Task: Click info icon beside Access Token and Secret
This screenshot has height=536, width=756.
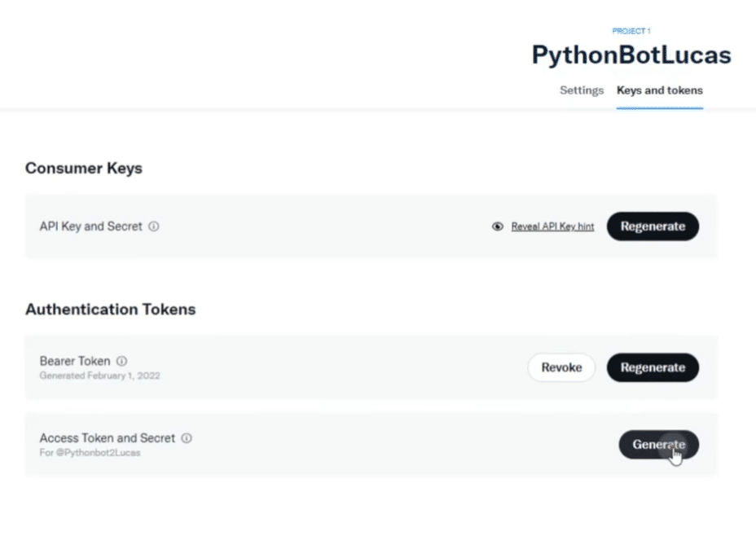Action: pyautogui.click(x=187, y=438)
